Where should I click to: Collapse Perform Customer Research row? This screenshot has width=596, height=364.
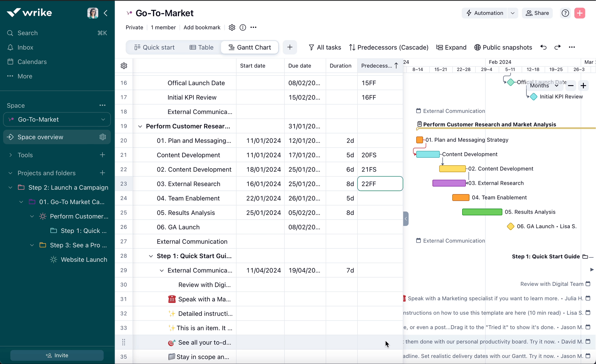click(140, 126)
